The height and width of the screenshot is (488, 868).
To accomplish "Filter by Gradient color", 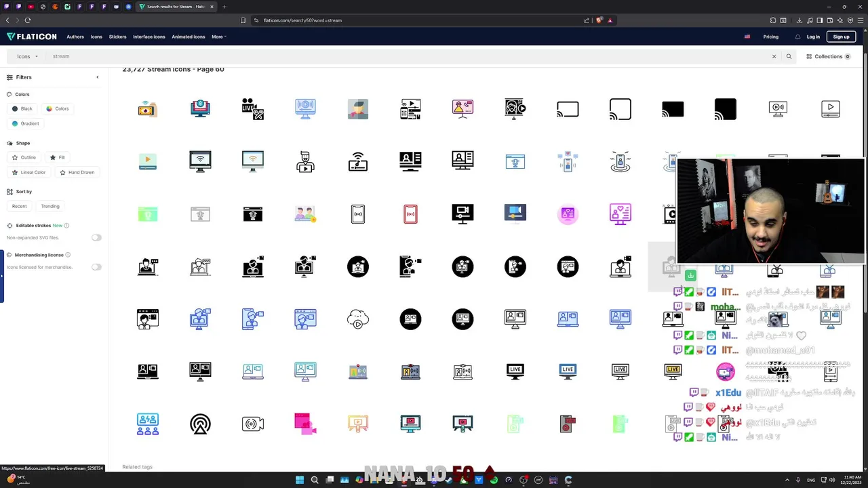I will point(26,123).
